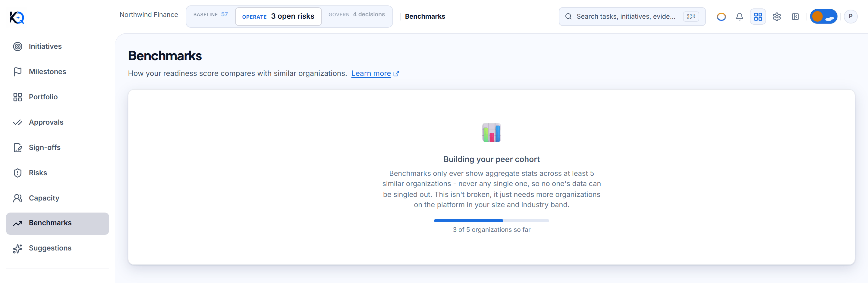The height and width of the screenshot is (283, 868).
Task: Click the "Building your peer cohort" heading
Action: point(491,159)
